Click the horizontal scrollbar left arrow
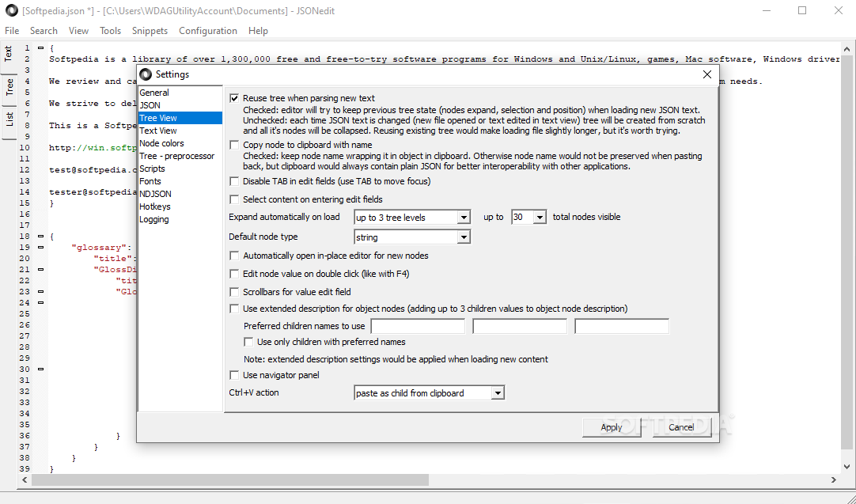 point(25,479)
